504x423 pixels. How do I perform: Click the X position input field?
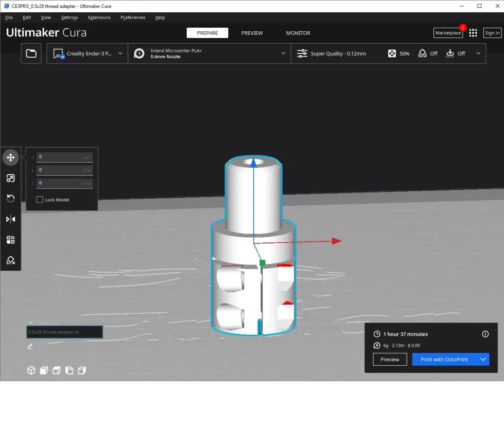[65, 157]
